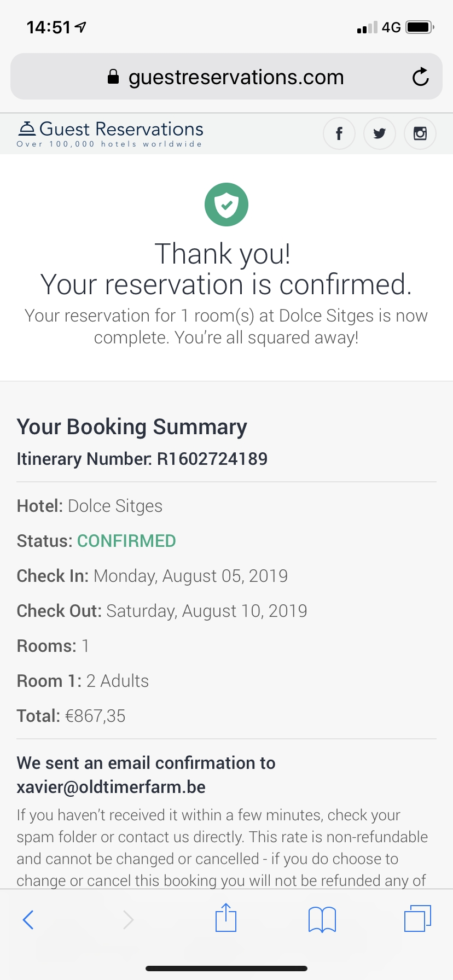Viewport: 453px width, 980px height.
Task: Tap the Twitter bird icon
Action: (380, 133)
